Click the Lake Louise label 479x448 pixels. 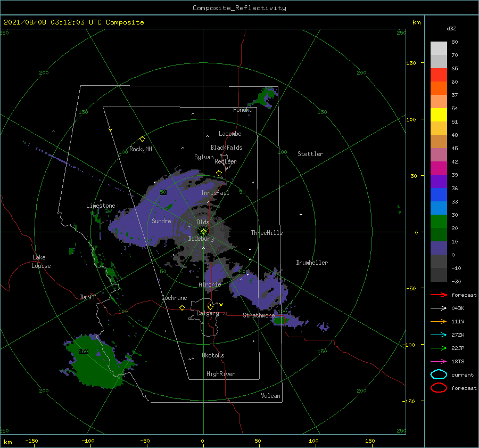(41, 262)
